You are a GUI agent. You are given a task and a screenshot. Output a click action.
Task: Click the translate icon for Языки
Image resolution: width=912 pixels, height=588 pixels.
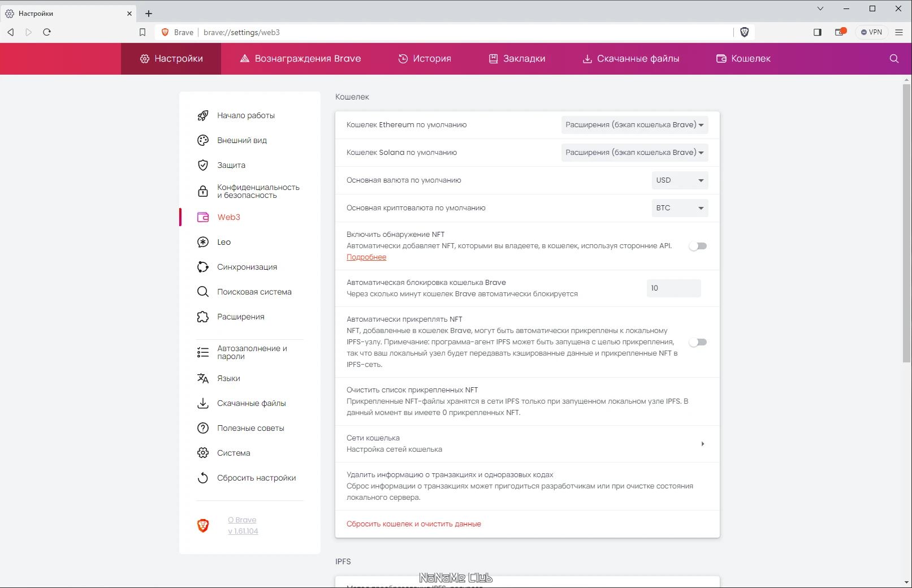tap(203, 378)
